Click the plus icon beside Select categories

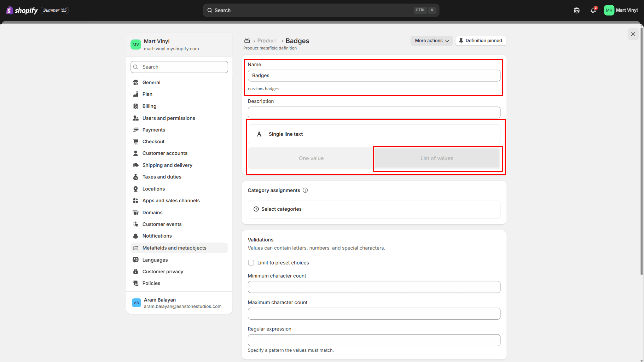[256, 209]
